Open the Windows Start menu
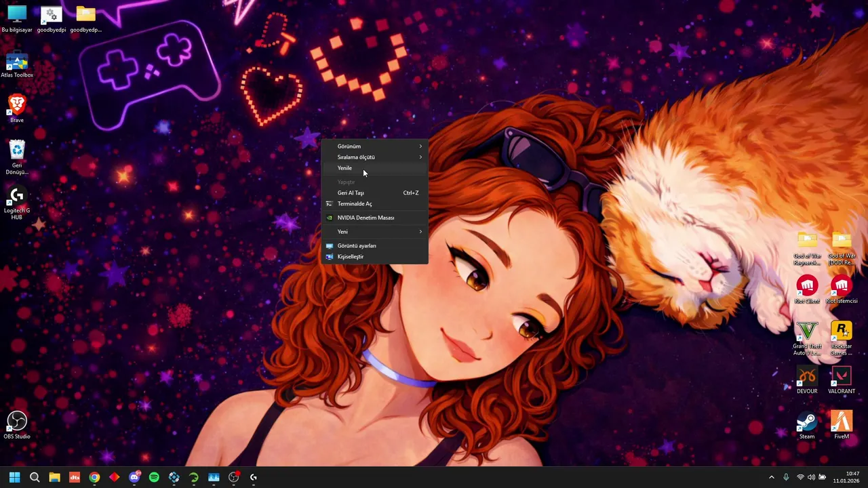Image resolution: width=868 pixels, height=488 pixels. [14, 477]
